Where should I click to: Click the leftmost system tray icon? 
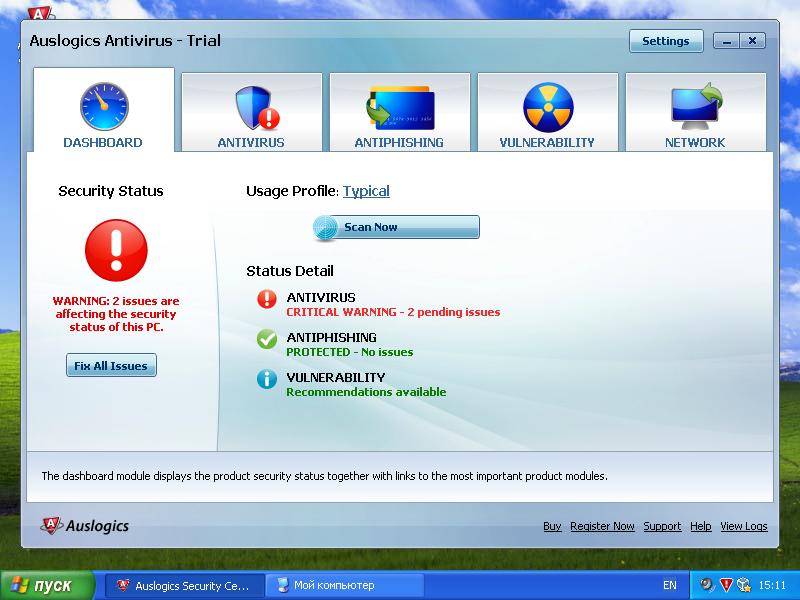tap(706, 585)
